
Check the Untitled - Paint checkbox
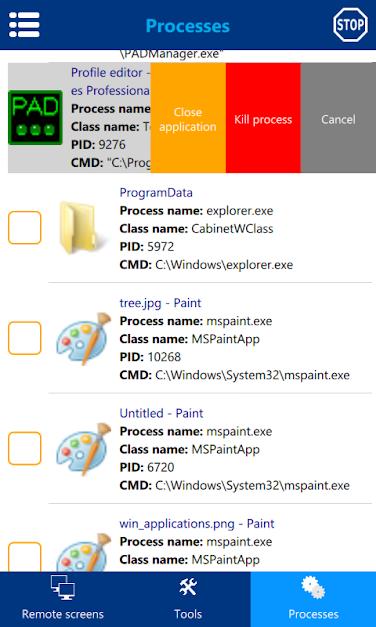coord(25,448)
